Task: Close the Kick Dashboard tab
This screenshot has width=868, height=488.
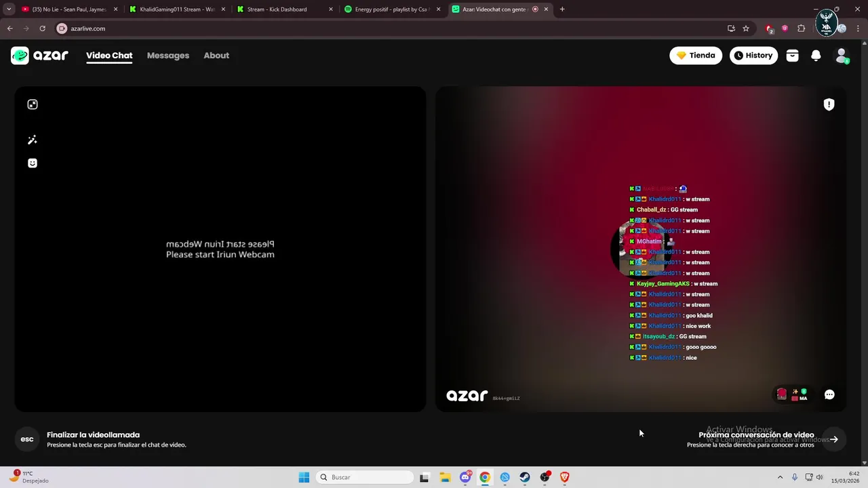Action: point(331,9)
